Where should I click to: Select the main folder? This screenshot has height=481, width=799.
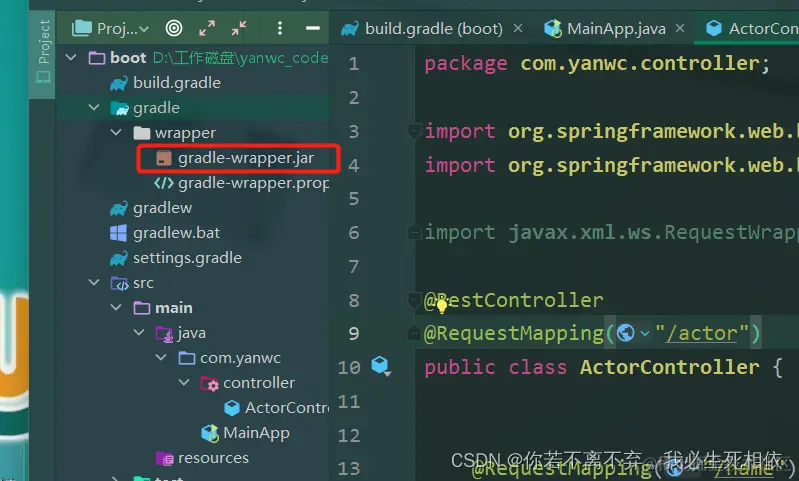[x=174, y=308]
